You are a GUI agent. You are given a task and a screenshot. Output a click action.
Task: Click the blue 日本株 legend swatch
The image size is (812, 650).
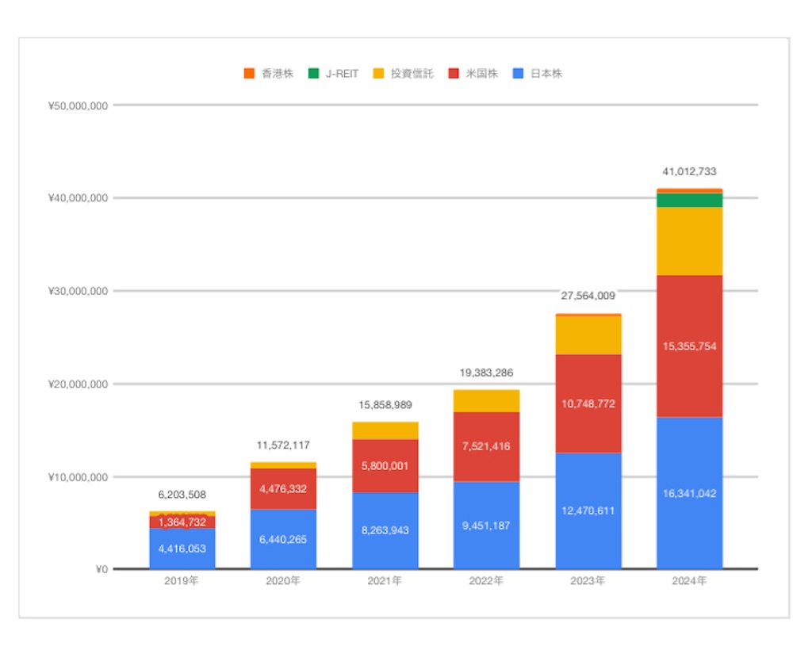pyautogui.click(x=518, y=74)
